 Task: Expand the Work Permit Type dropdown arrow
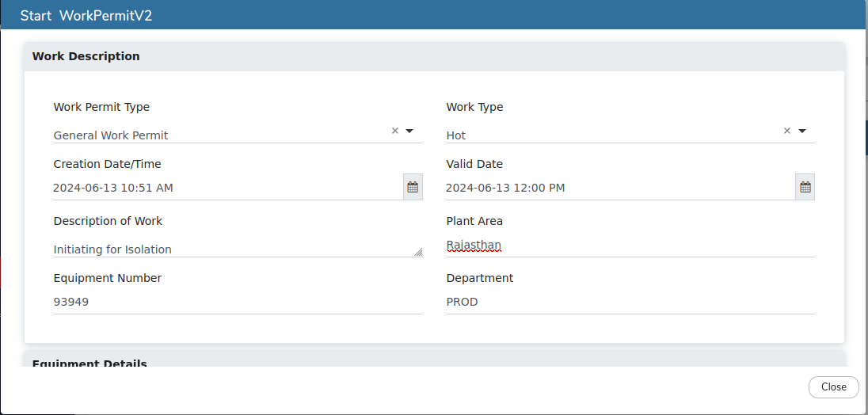pos(409,131)
